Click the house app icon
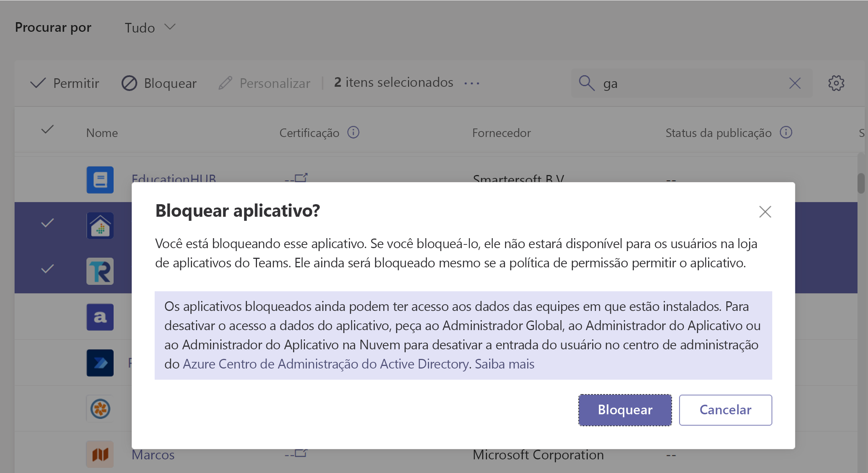868x473 pixels. pos(100,225)
